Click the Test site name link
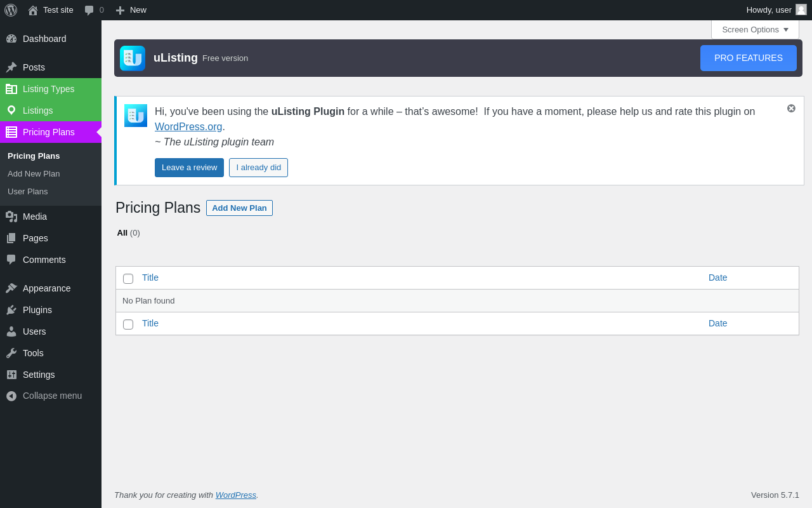 point(58,10)
